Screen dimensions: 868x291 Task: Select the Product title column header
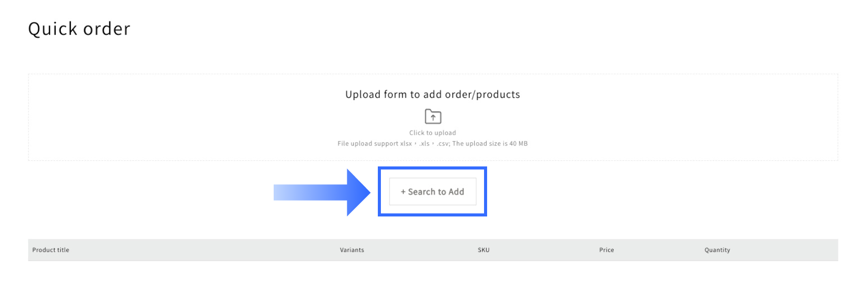tap(51, 250)
